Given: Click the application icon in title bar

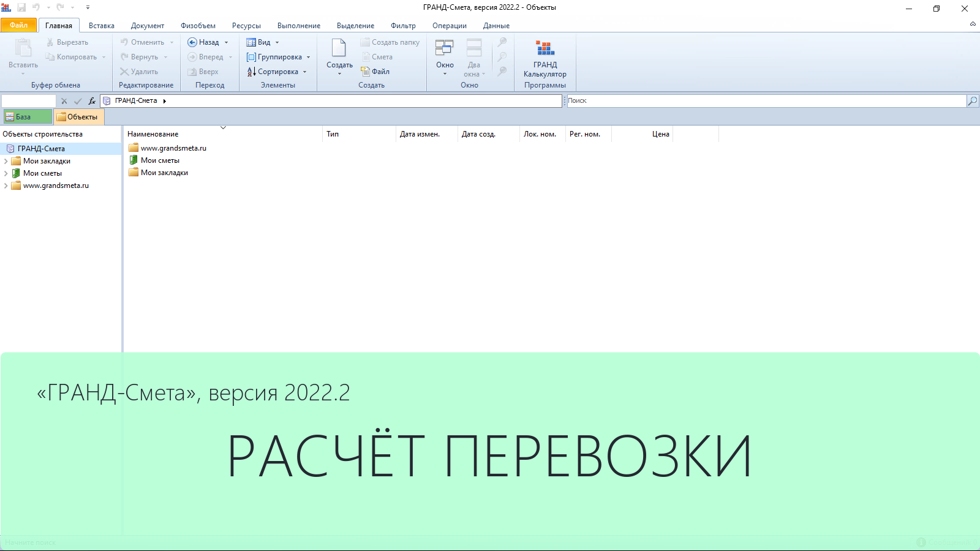Looking at the screenshot, I should [x=6, y=7].
